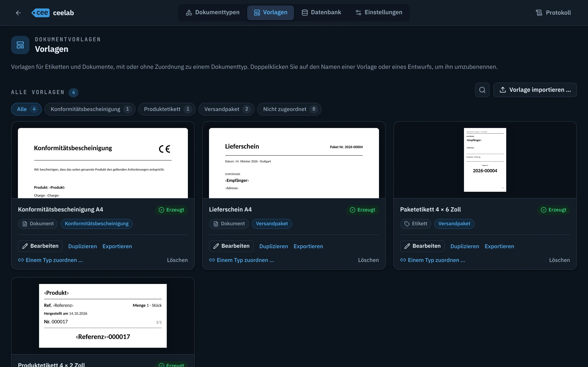
Task: Open the Produktetikett preview thumbnail
Action: coord(103,316)
